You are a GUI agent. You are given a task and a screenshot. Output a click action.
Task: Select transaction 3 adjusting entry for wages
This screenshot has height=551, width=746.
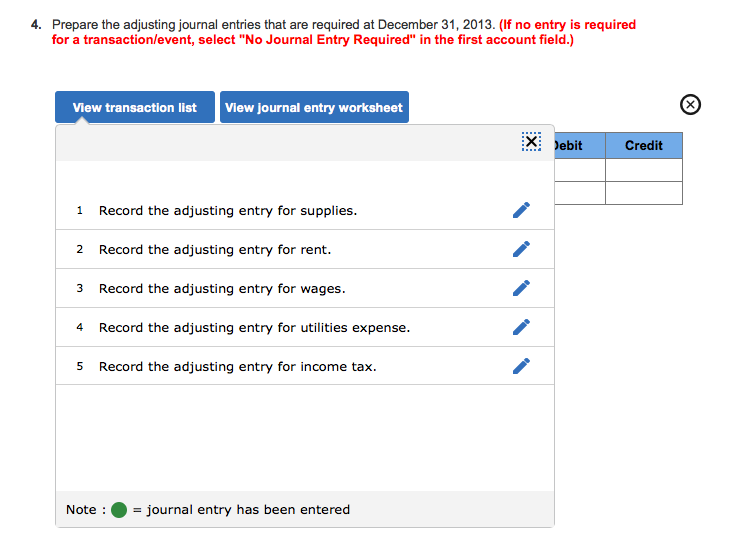click(x=304, y=288)
